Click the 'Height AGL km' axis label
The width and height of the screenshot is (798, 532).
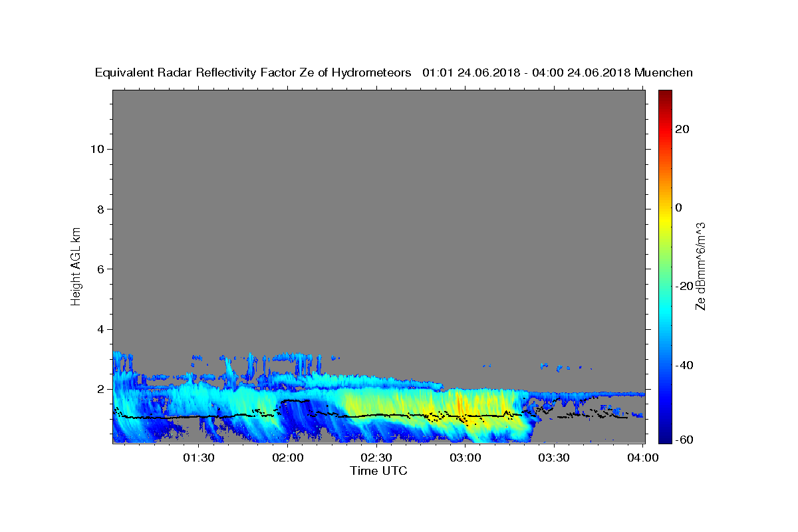[x=76, y=265]
